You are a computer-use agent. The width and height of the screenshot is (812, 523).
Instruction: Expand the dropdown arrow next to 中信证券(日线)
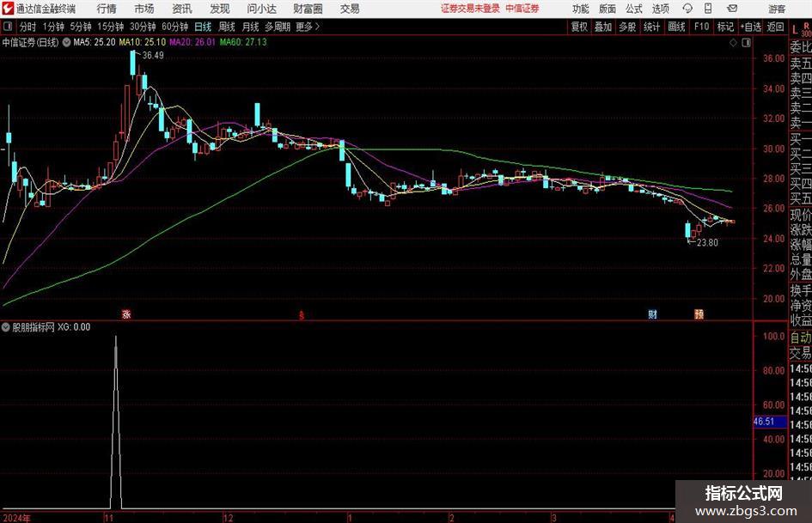66,42
